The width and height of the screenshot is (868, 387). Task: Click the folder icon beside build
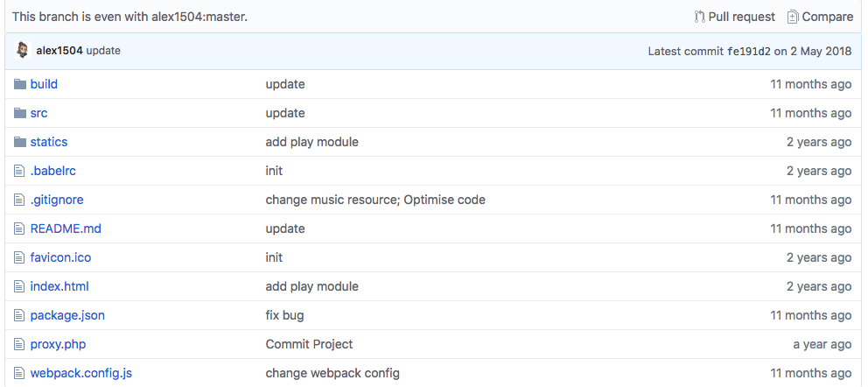20,84
